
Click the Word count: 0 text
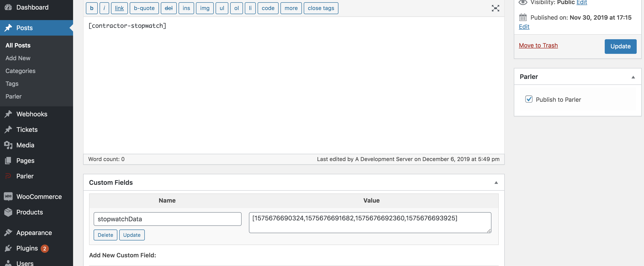[106, 159]
